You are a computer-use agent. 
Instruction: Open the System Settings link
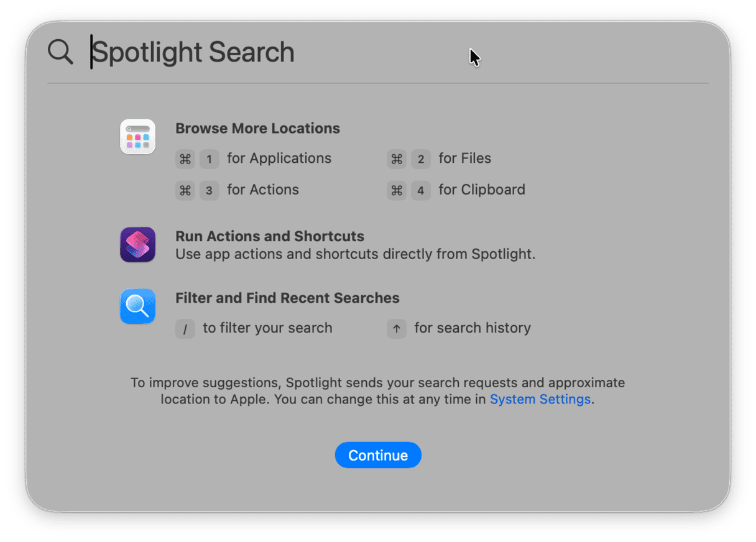coord(540,399)
